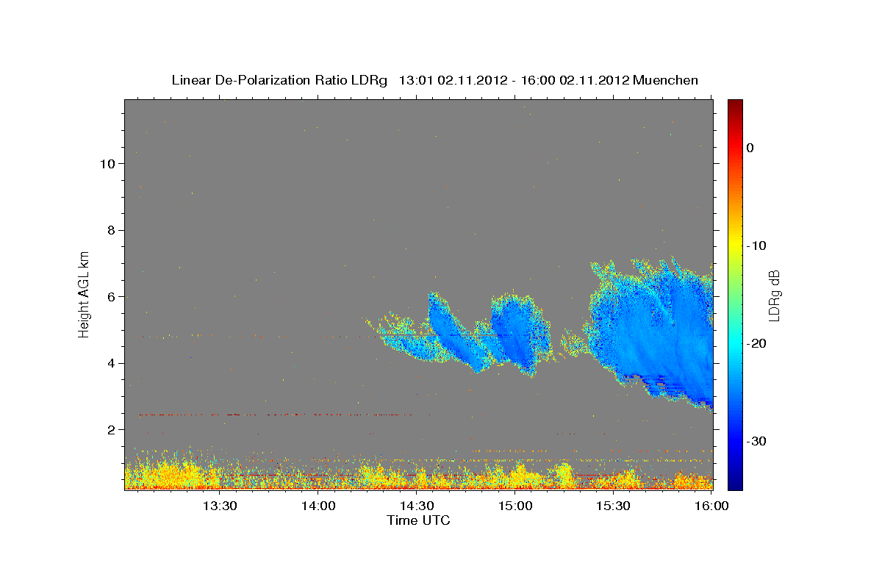
Task: Click the height tick label '8'
Action: [112, 230]
